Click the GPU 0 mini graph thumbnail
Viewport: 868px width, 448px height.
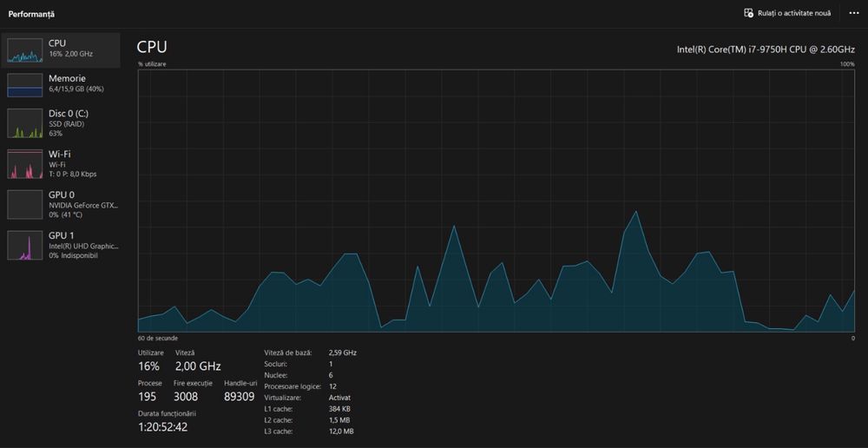[25, 204]
